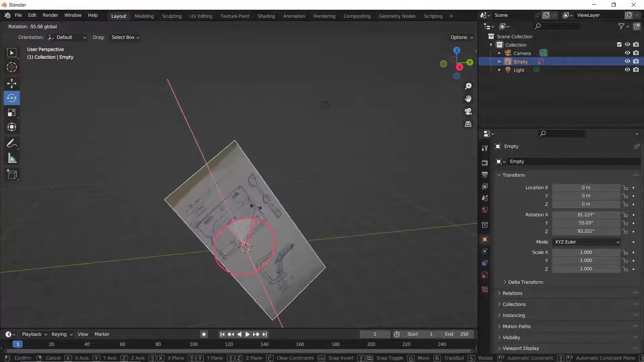This screenshot has height=362, width=644.
Task: Open the World properties tab
Action: (485, 210)
